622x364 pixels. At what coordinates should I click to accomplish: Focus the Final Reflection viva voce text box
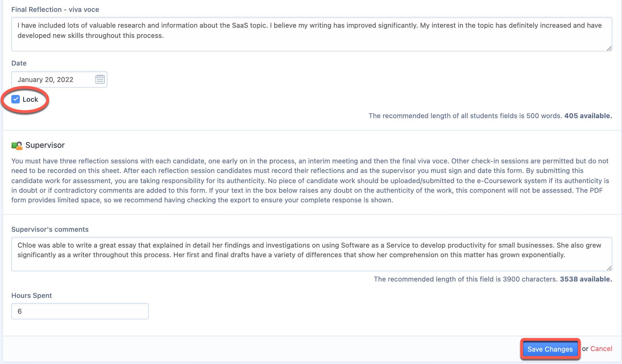pyautogui.click(x=312, y=34)
